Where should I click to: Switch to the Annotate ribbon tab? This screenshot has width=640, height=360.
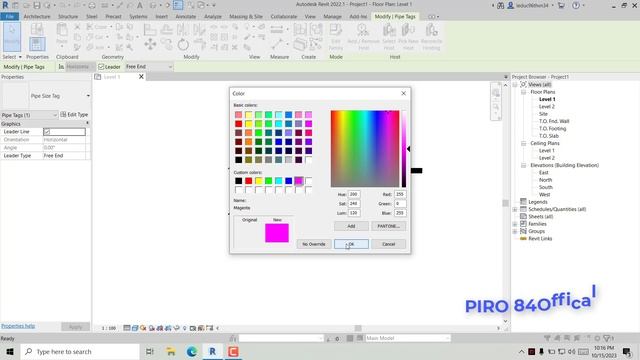pyautogui.click(x=185, y=16)
